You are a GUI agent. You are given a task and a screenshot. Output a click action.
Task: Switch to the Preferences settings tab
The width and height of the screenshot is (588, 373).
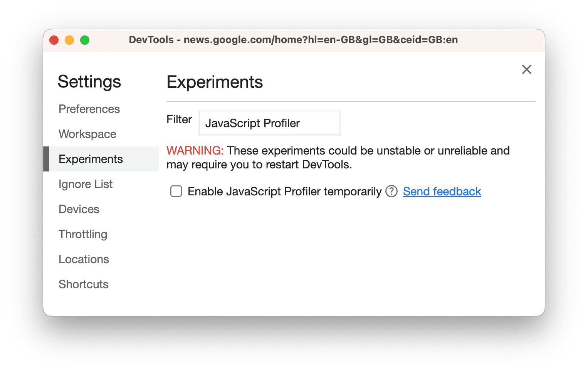[89, 109]
